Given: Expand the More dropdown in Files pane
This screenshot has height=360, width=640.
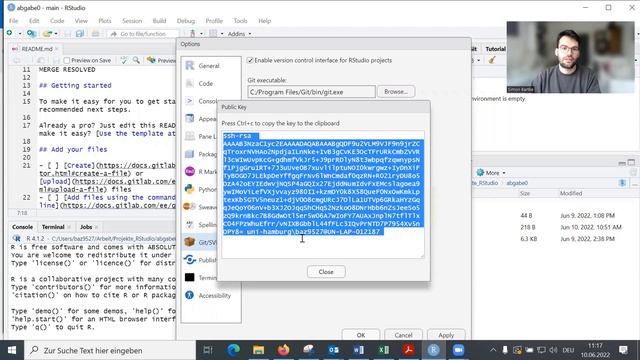Looking at the screenshot, I should (x=492, y=173).
